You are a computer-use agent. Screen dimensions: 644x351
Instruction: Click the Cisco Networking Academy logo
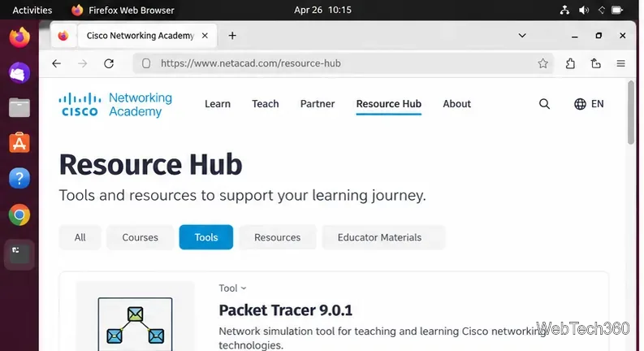click(x=115, y=104)
